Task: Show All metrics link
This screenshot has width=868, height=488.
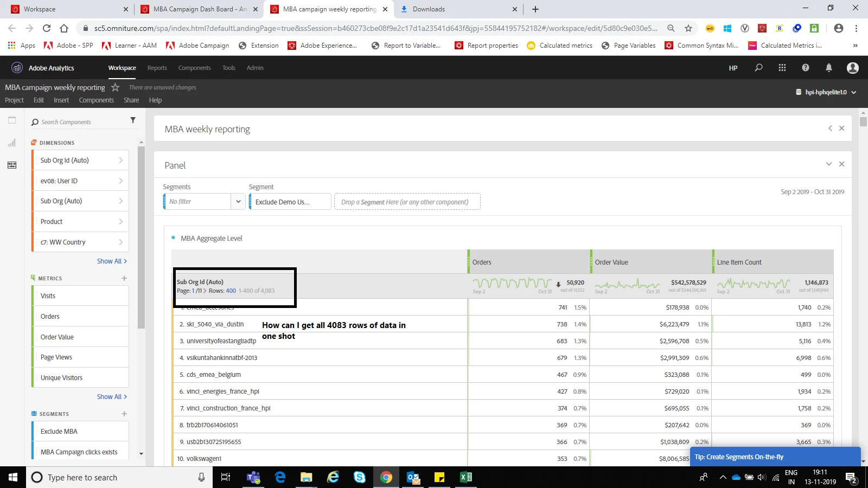Action: (112, 396)
